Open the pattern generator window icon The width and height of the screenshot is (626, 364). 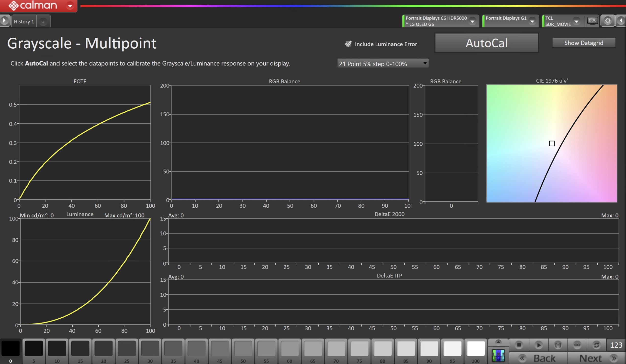498,355
